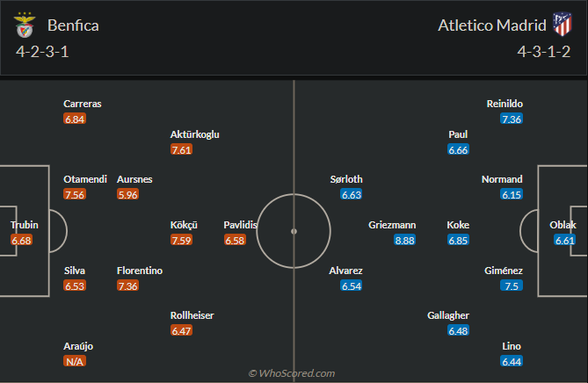Viewport: 588px width, 383px height.
Task: Select player Otamendi on the pitch
Action: 85,179
